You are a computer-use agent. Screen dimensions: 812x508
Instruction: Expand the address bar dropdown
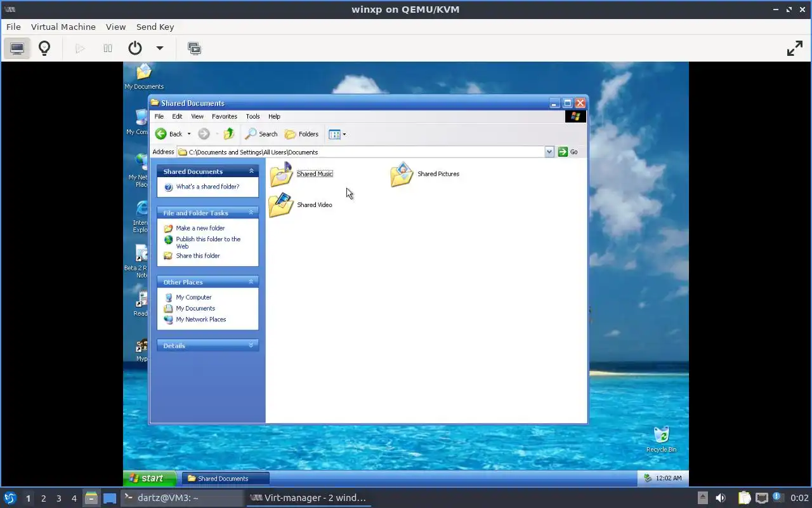pyautogui.click(x=549, y=152)
